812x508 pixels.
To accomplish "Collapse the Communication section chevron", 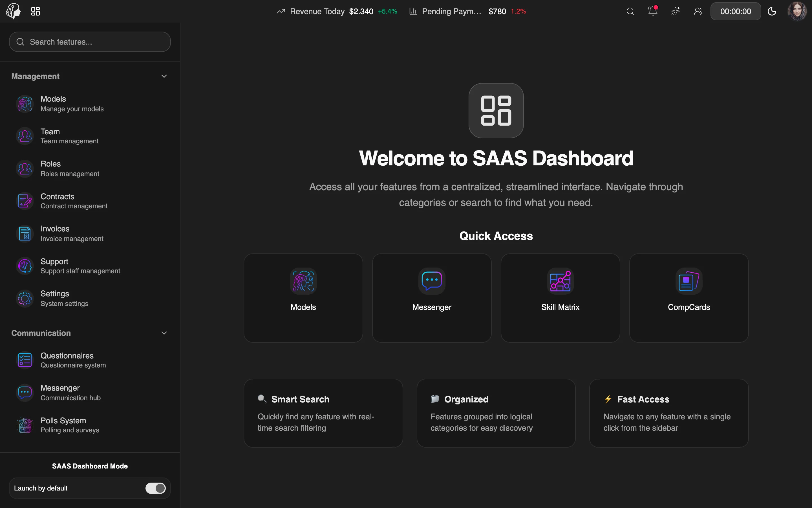I will pos(164,333).
